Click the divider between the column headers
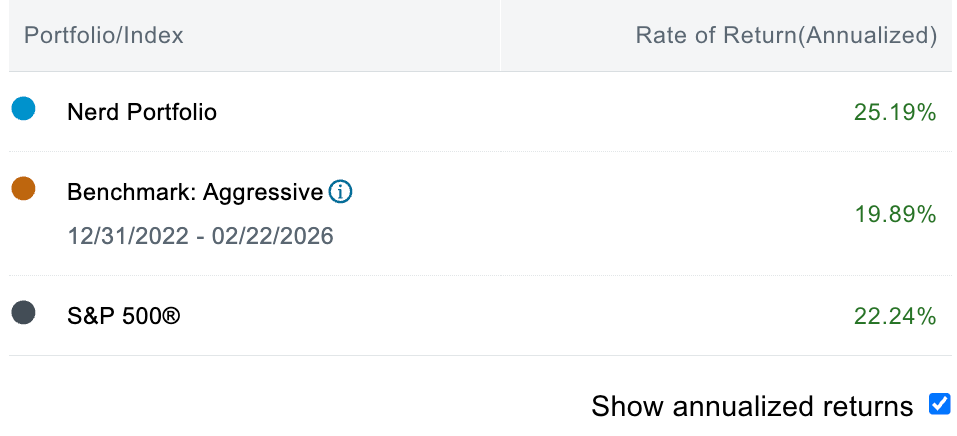Image resolution: width=957 pixels, height=436 pixels. (x=501, y=36)
